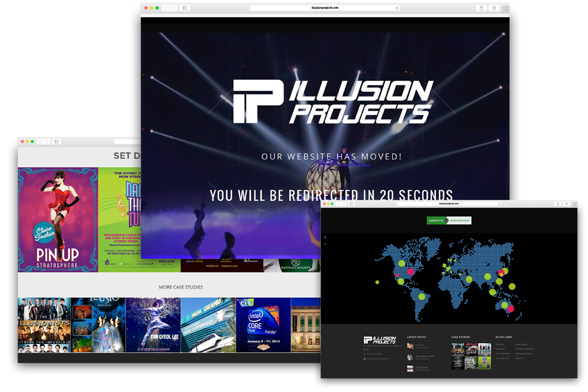Toggle the sidebar in the Set Design browser window
Image resolution: width=588 pixels, height=392 pixels.
pyautogui.click(x=56, y=142)
